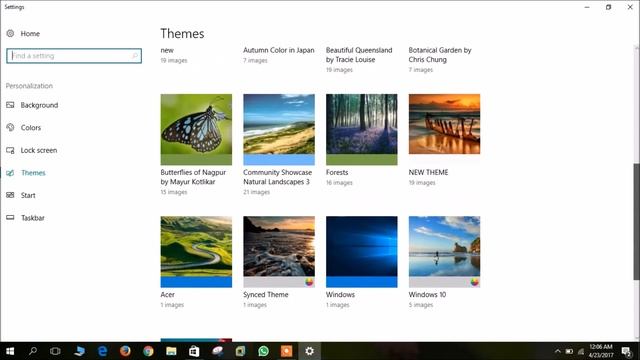Viewport: 640px width, 360px height.
Task: Click the vertical scrollbar thumb
Action: [x=636, y=221]
